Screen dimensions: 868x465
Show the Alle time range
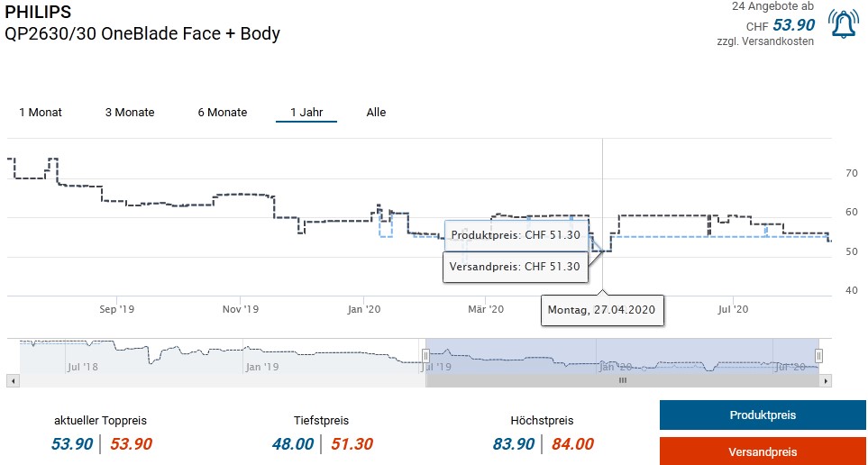(x=376, y=113)
